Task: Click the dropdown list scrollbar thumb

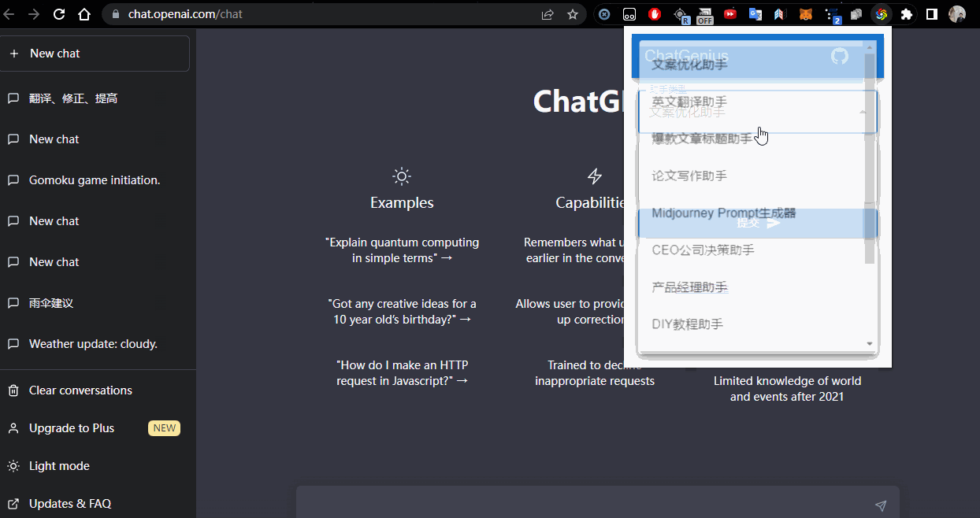Action: tap(870, 157)
